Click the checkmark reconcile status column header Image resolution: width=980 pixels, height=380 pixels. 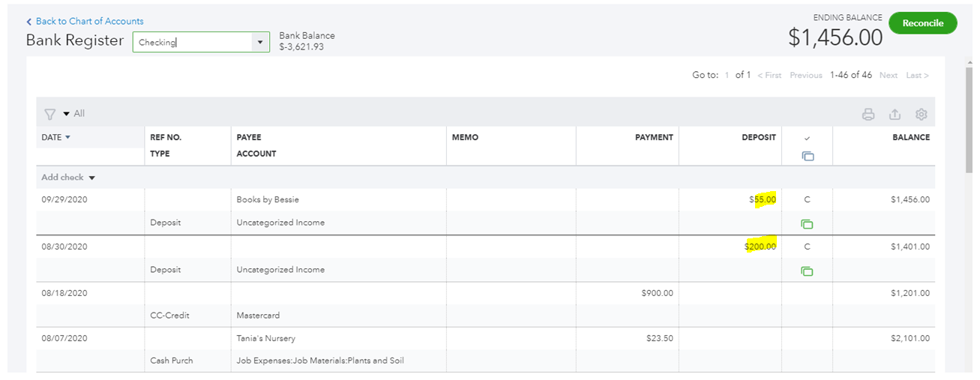pyautogui.click(x=807, y=139)
